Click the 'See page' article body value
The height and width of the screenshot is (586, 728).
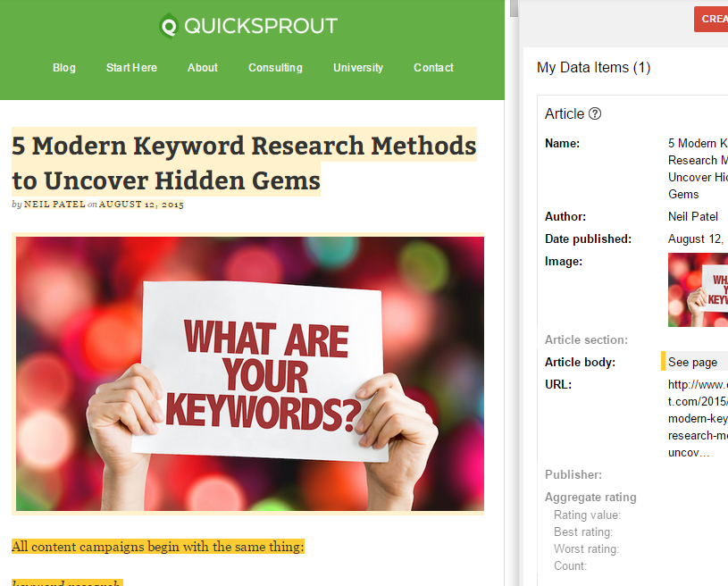692,362
